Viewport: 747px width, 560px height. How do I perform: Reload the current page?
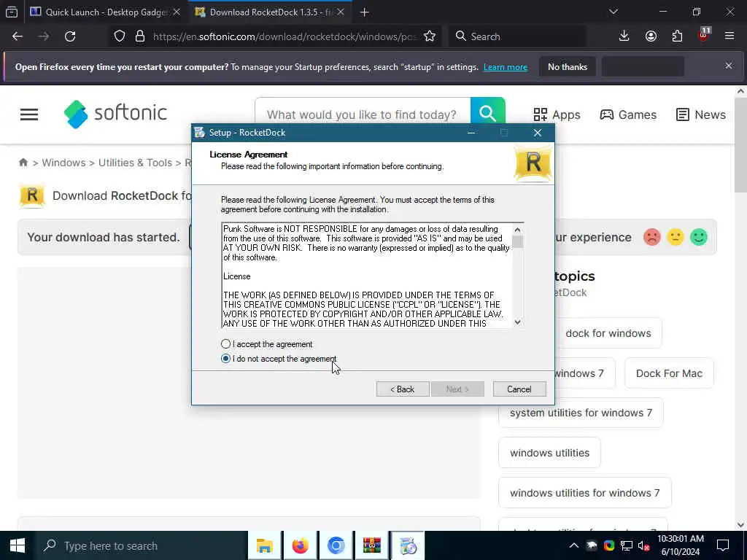click(70, 36)
